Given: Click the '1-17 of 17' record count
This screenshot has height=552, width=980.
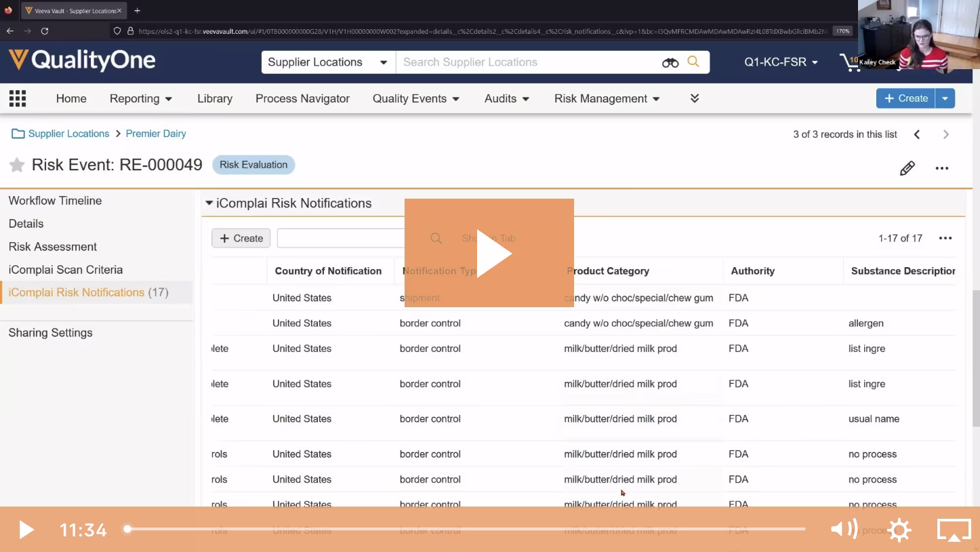Looking at the screenshot, I should click(x=900, y=238).
